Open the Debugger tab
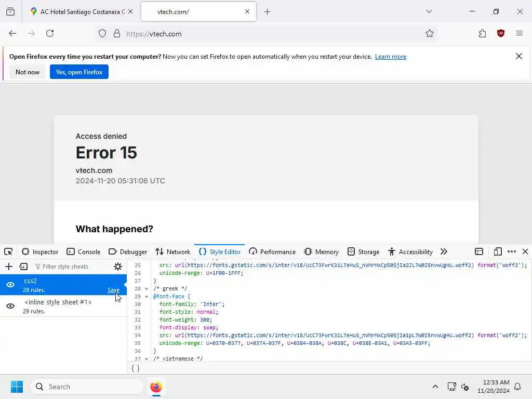This screenshot has height=399, width=532. tap(128, 252)
